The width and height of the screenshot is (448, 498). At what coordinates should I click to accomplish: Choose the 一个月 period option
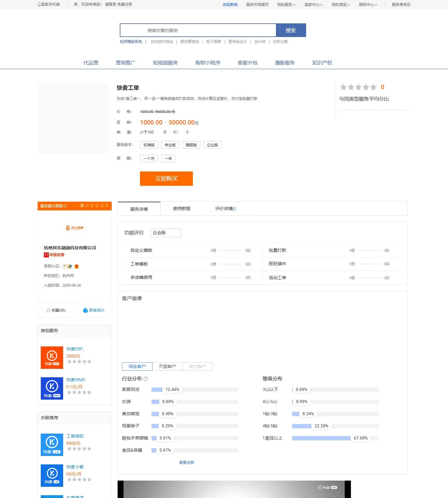149,158
